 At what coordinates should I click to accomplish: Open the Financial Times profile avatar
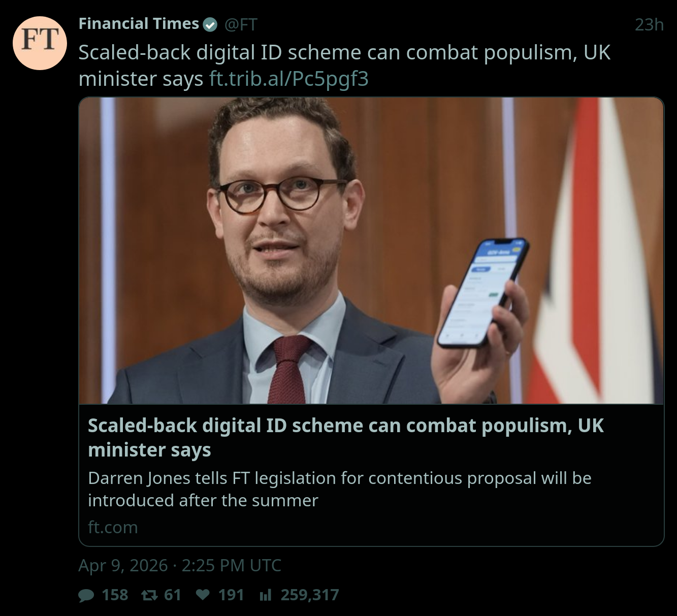pos(40,43)
